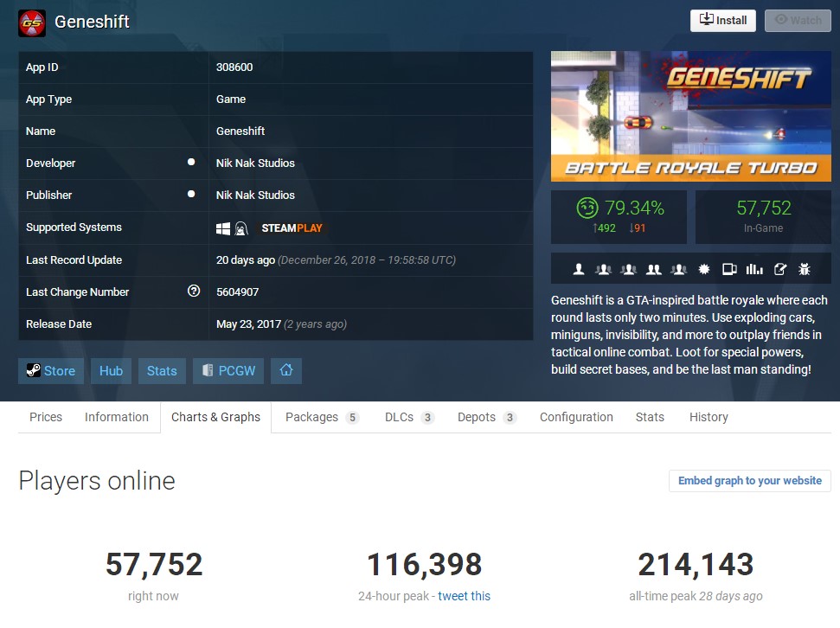Click the Geneshift page title text

pyautogui.click(x=93, y=22)
